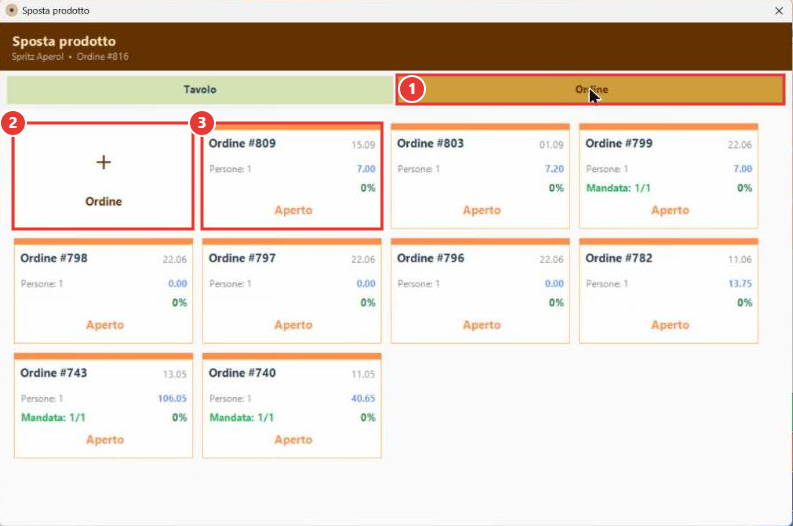This screenshot has height=526, width=793.
Task: Click date 01.09 on order #803
Action: 551,145
